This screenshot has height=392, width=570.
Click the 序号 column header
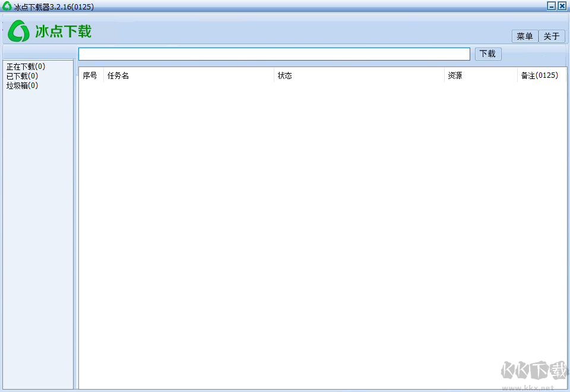(91, 75)
